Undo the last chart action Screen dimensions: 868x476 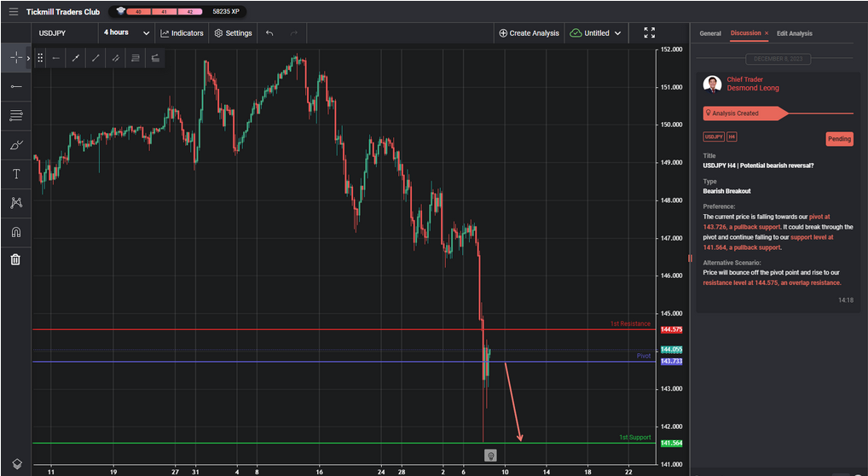[x=269, y=33]
